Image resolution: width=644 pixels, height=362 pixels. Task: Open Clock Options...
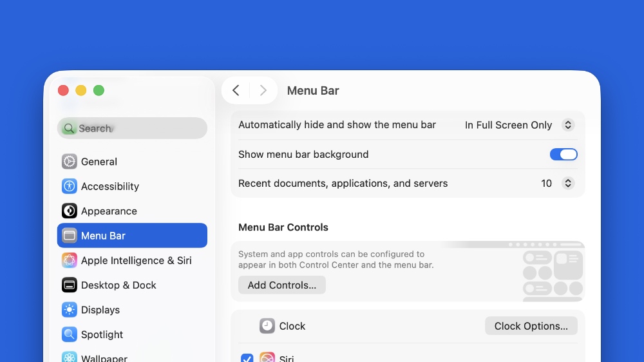click(531, 326)
